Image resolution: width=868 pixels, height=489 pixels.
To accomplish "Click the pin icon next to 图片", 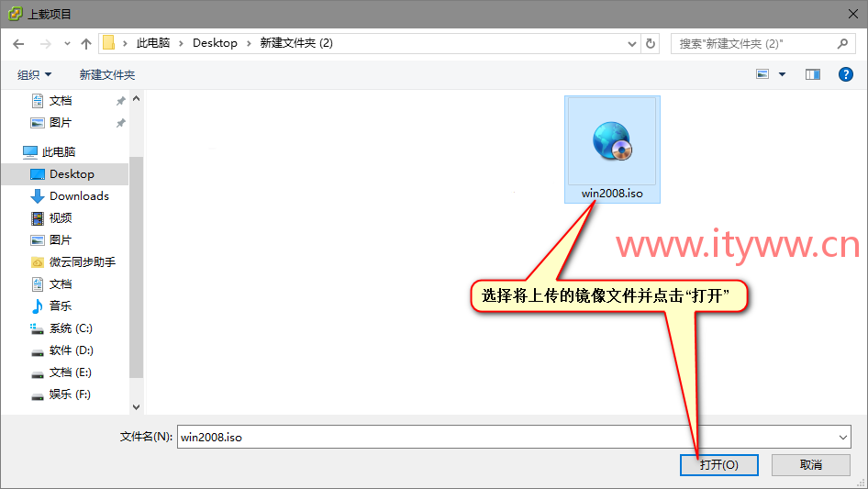I will pyautogui.click(x=121, y=123).
